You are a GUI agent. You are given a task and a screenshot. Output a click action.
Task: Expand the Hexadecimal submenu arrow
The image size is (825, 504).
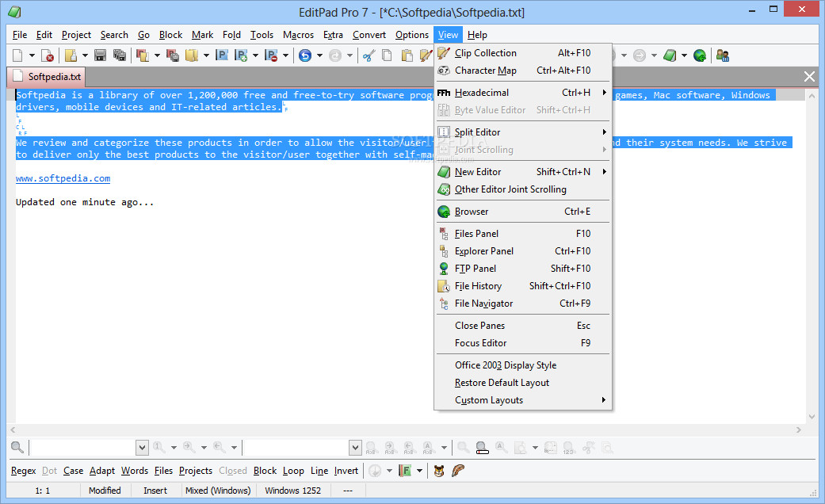point(604,93)
